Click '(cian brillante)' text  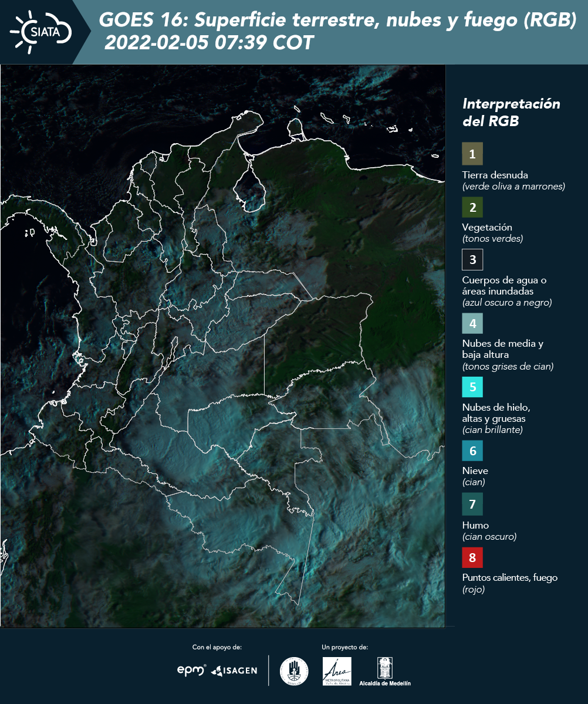click(492, 430)
